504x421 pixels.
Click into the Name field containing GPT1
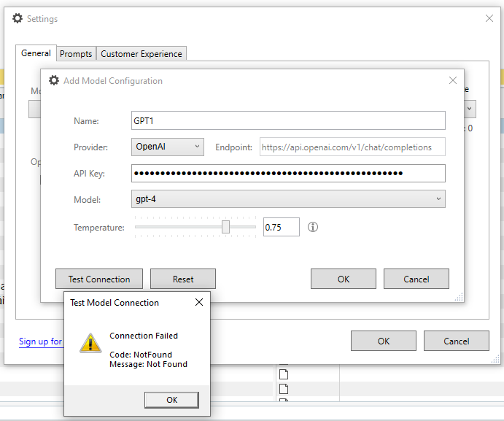coord(288,120)
